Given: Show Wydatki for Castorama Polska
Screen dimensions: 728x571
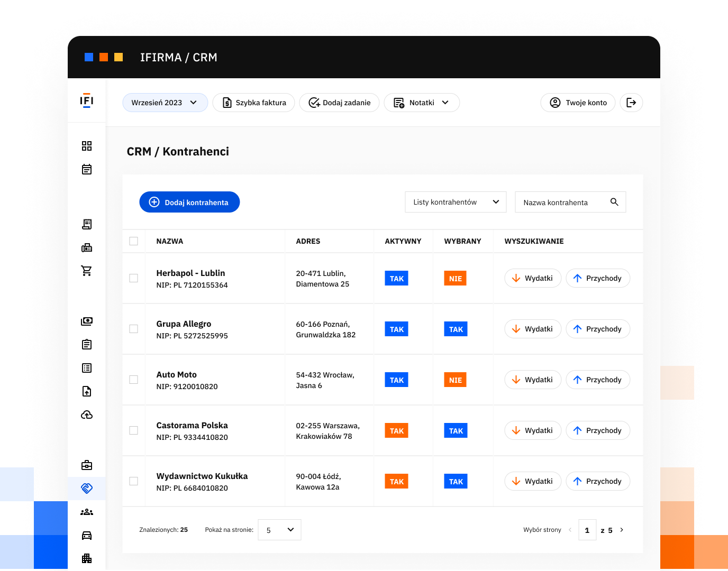Looking at the screenshot, I should pyautogui.click(x=533, y=430).
